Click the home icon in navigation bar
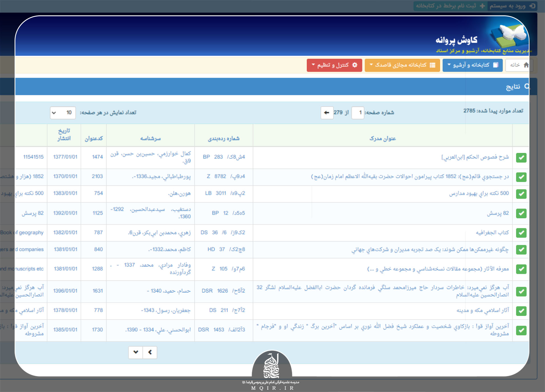 pos(526,65)
